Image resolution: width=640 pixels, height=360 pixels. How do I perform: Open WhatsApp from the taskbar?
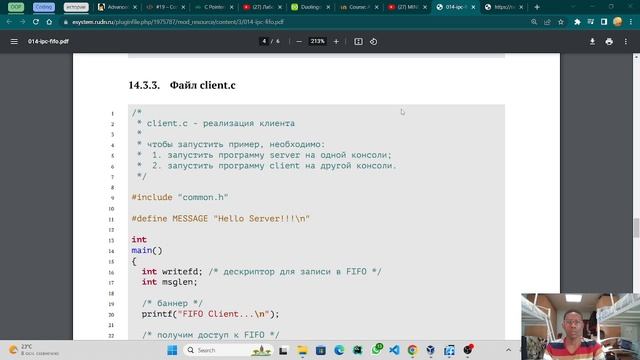[x=376, y=350]
